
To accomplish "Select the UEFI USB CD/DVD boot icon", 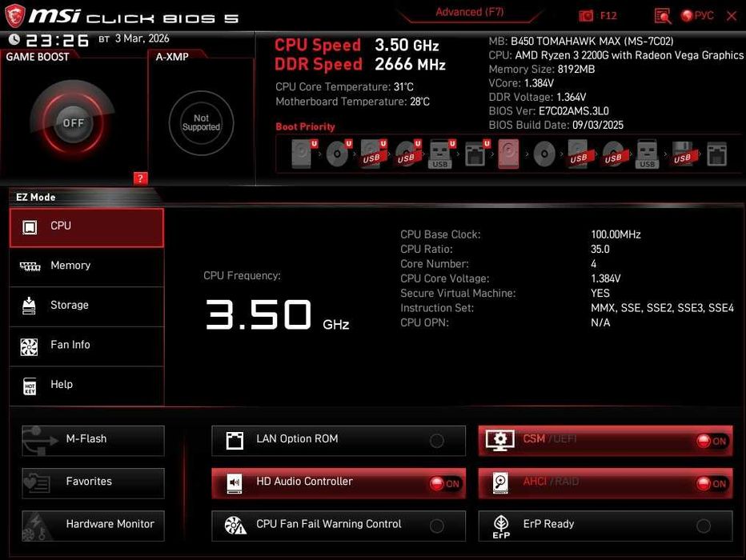I will [408, 154].
